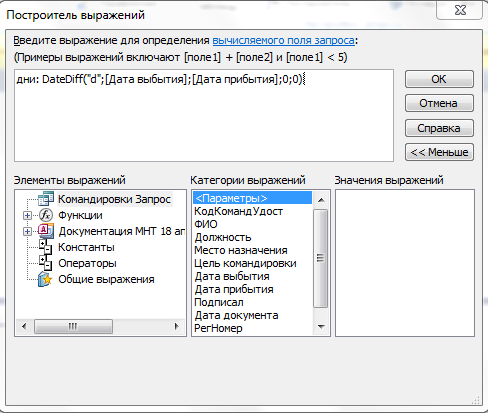Click the Операторы tree icon
This screenshot has height=413, width=488.
(x=46, y=263)
